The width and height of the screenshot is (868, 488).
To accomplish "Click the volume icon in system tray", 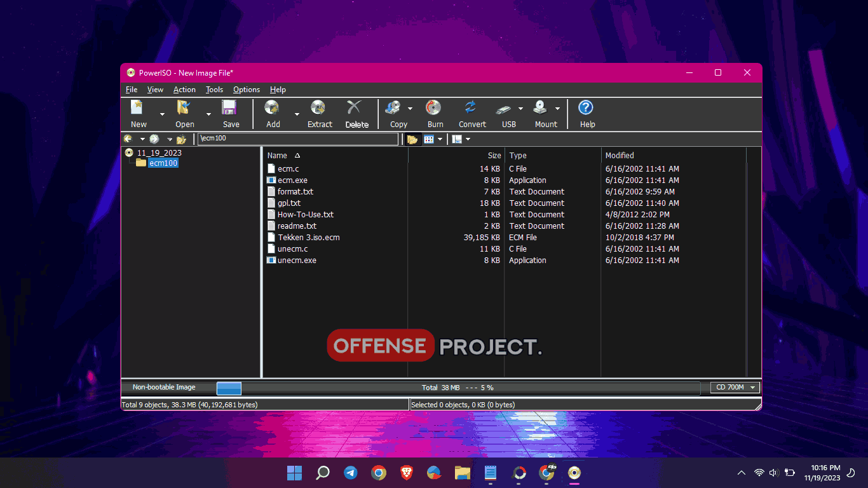I will (774, 473).
